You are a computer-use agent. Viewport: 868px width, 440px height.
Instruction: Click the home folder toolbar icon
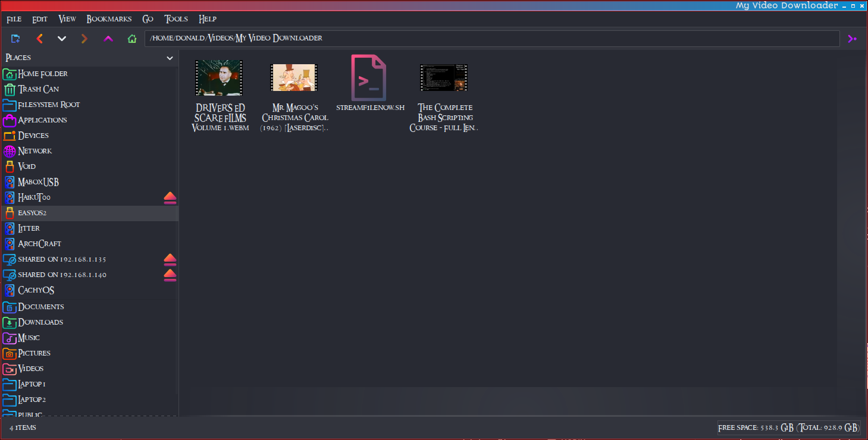tap(132, 39)
